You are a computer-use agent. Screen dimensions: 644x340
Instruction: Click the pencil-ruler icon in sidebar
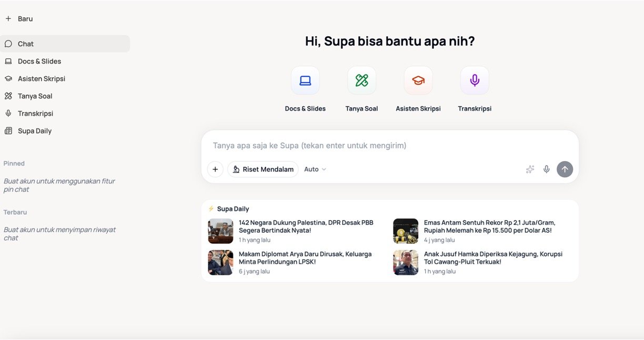tap(8, 96)
